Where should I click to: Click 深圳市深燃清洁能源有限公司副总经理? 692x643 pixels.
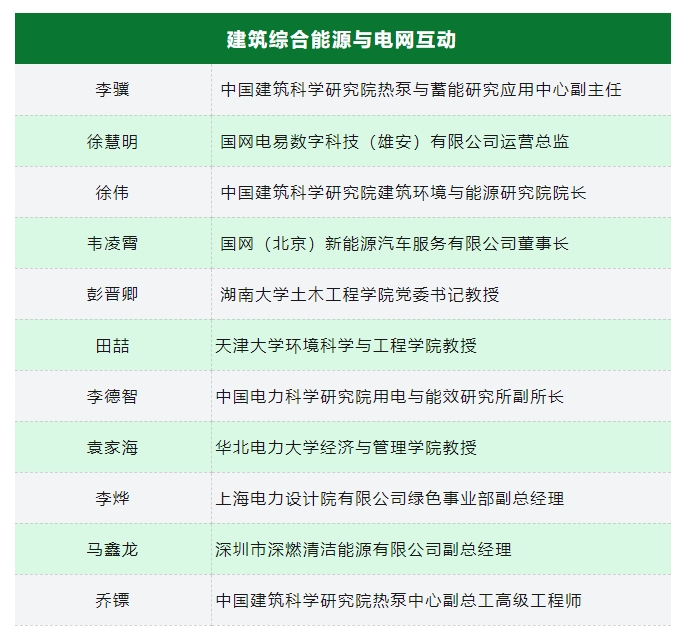(x=364, y=550)
